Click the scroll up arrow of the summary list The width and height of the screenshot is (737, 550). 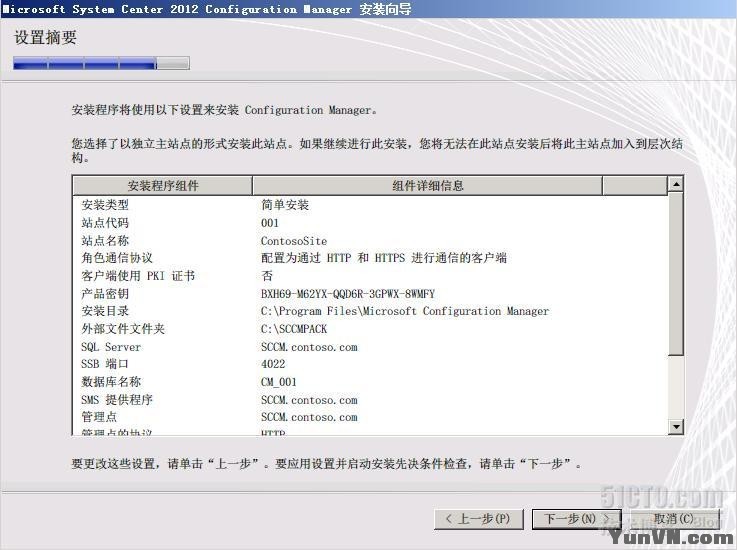point(675,184)
